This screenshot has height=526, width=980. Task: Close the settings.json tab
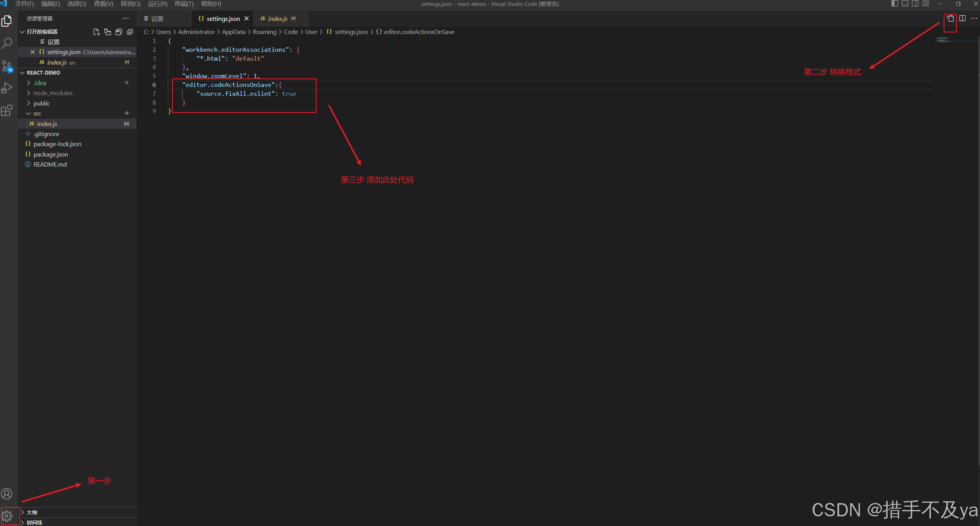pyautogui.click(x=247, y=19)
